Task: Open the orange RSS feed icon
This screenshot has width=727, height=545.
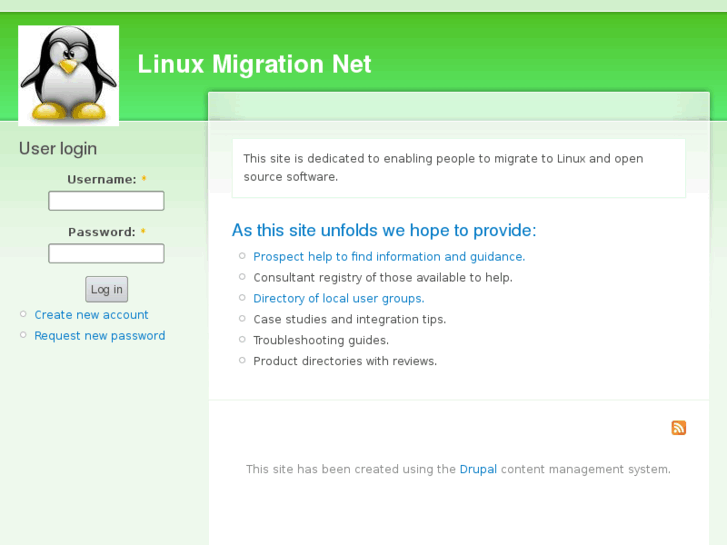Action: coord(679,428)
